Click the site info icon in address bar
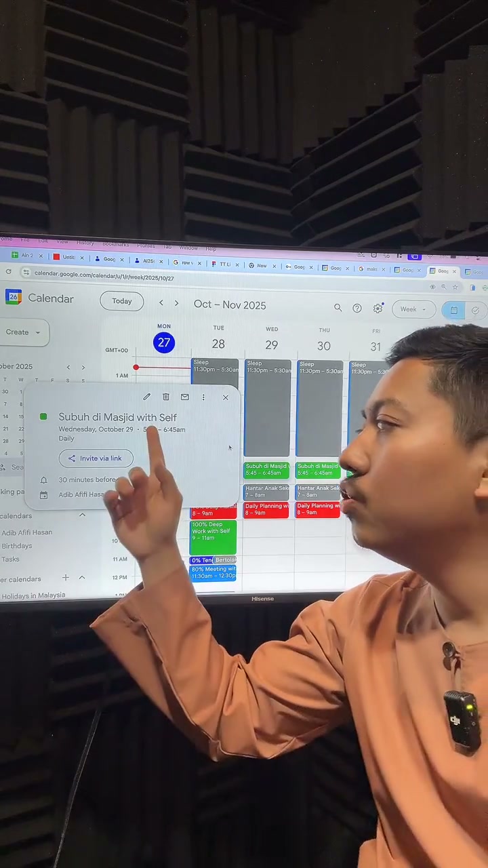488x868 pixels. point(26,273)
